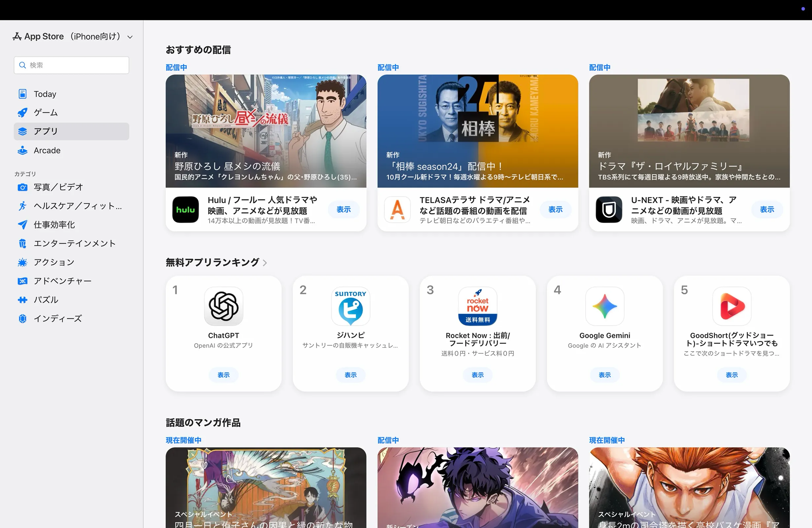Click the アドベンチャー pirate flag icon
Screen dimensions: 812x528
[x=22, y=281]
